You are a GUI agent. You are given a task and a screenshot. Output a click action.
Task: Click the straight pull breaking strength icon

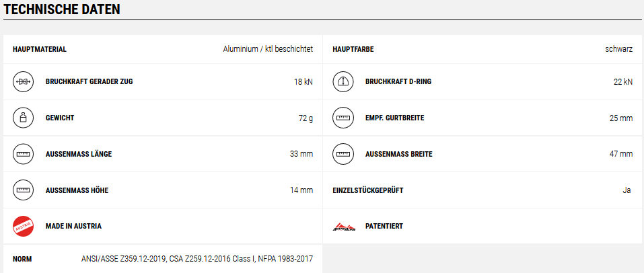(23, 81)
